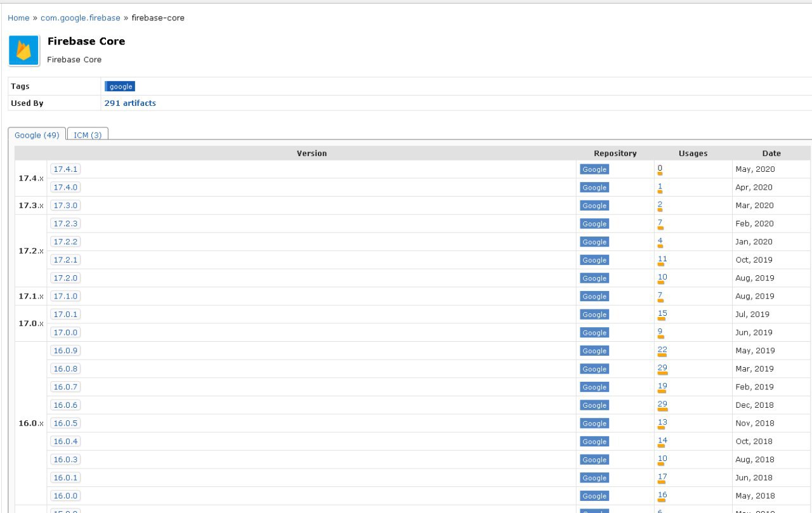Open usages count 14 for version 16.0.4
Image resolution: width=812 pixels, height=513 pixels.
pos(662,441)
